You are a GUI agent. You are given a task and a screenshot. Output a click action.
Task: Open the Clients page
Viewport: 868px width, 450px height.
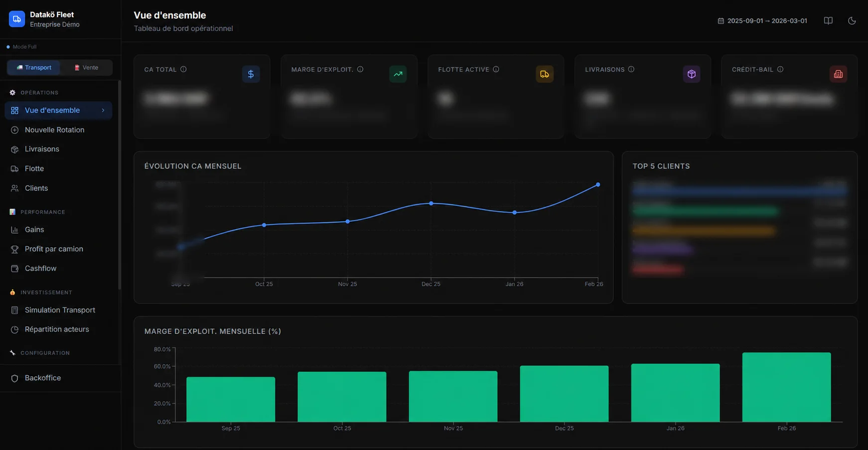(x=58, y=188)
